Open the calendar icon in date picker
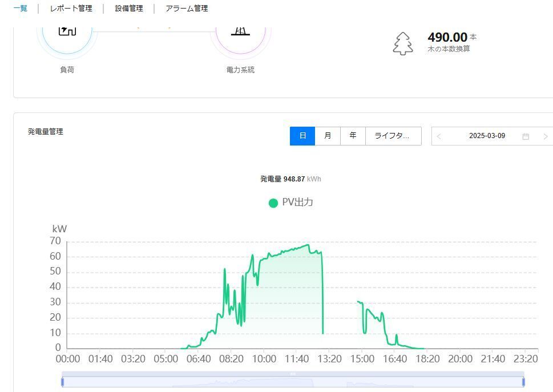553x392 pixels. 526,136
